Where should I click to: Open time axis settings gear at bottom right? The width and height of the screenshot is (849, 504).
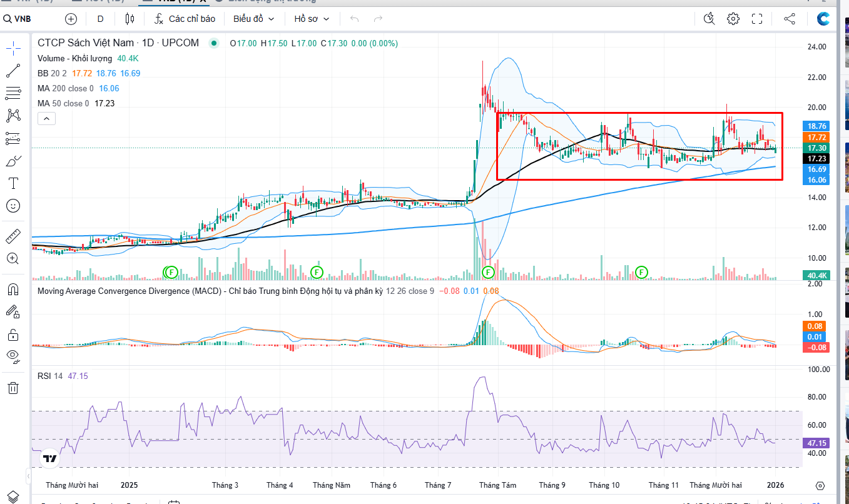pos(820,485)
